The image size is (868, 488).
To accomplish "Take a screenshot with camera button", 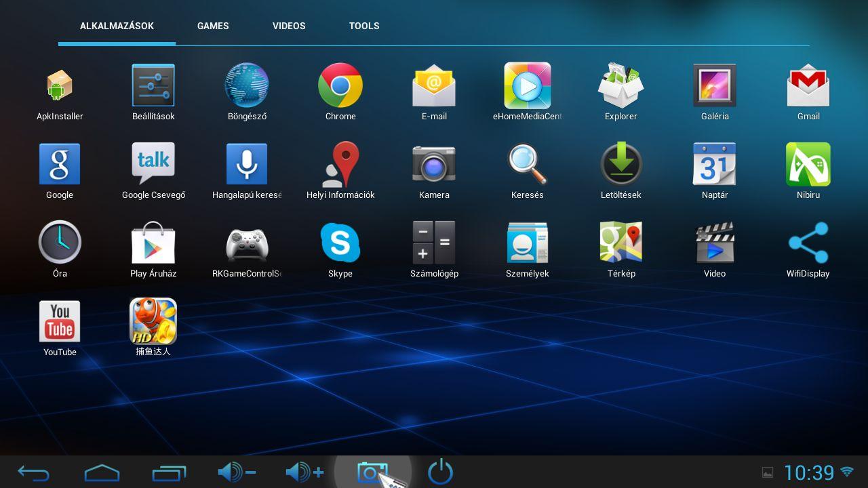I will (x=372, y=472).
